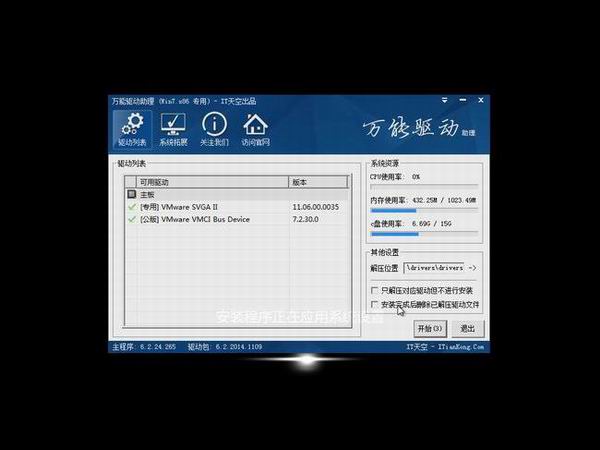Open the 关注我们 info icon
Viewport: 600px width, 450px height.
(214, 129)
